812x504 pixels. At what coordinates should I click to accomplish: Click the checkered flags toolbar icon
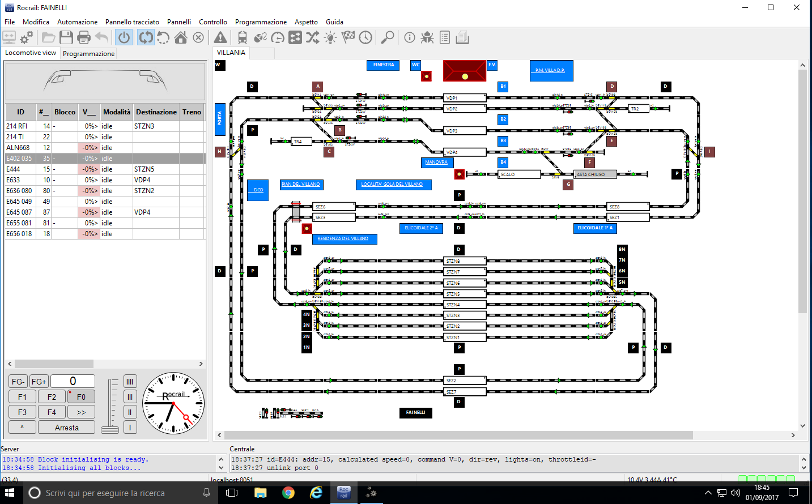click(348, 38)
